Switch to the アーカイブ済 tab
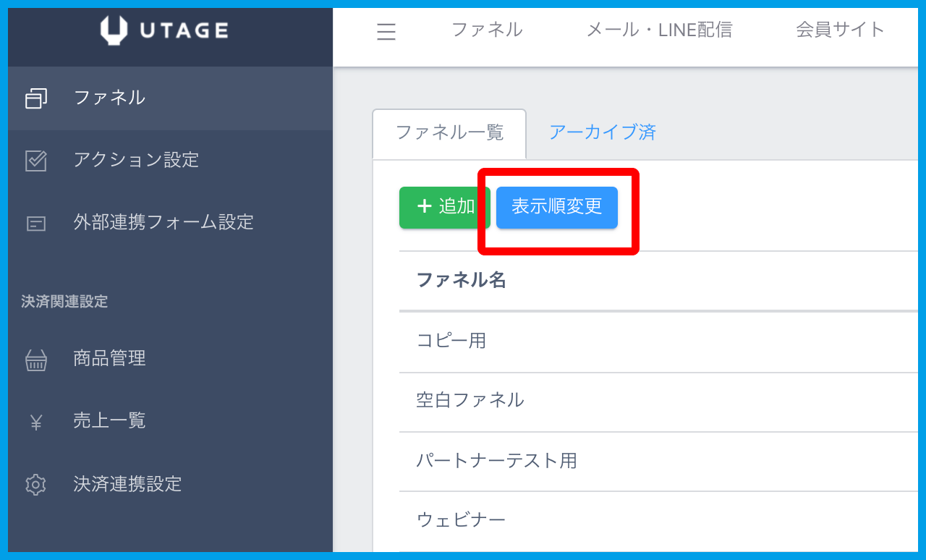 point(602,132)
